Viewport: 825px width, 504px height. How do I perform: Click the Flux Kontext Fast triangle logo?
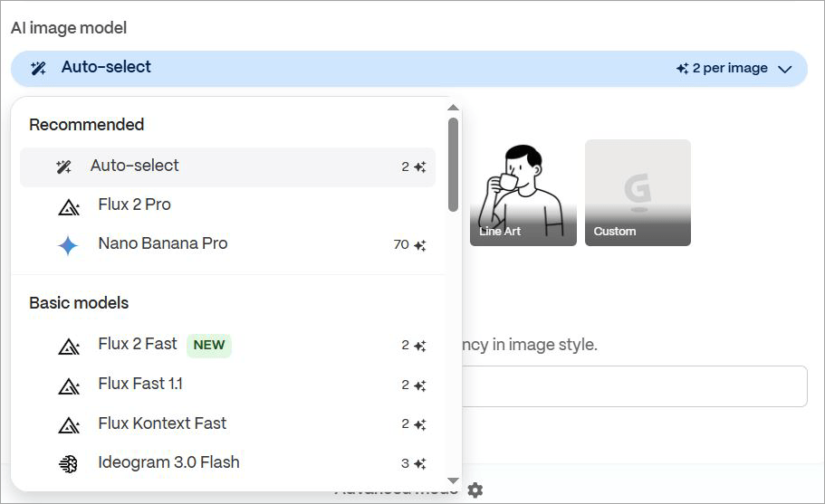point(69,424)
